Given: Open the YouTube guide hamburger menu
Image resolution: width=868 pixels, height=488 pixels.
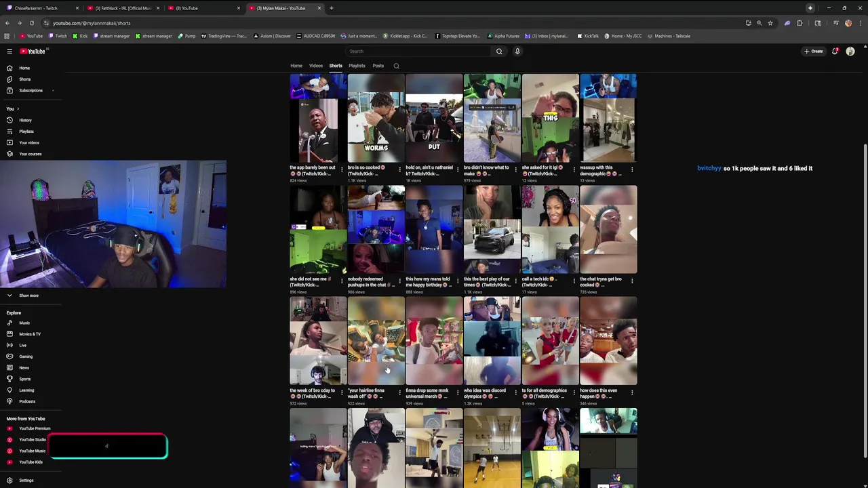Looking at the screenshot, I should (9, 52).
